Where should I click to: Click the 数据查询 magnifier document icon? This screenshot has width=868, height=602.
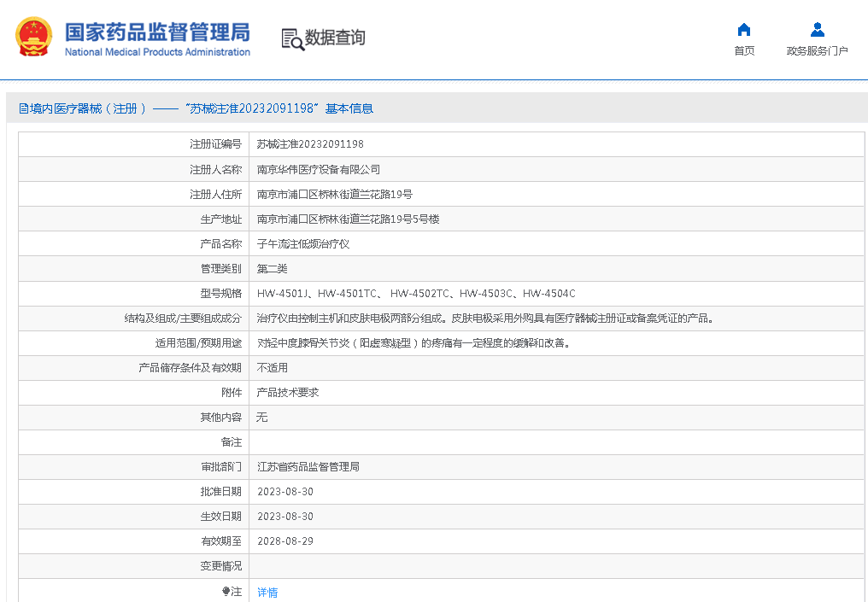(292, 39)
